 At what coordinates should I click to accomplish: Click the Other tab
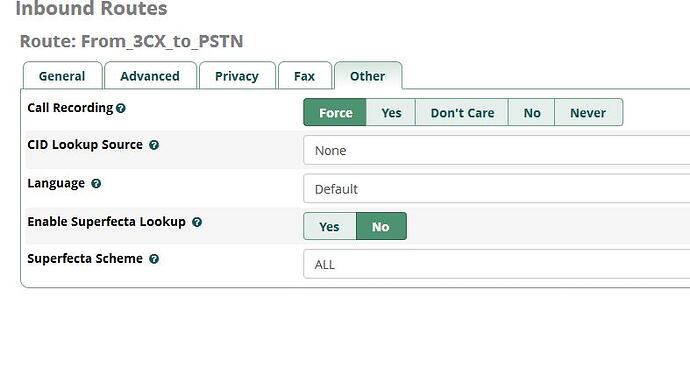coord(368,76)
